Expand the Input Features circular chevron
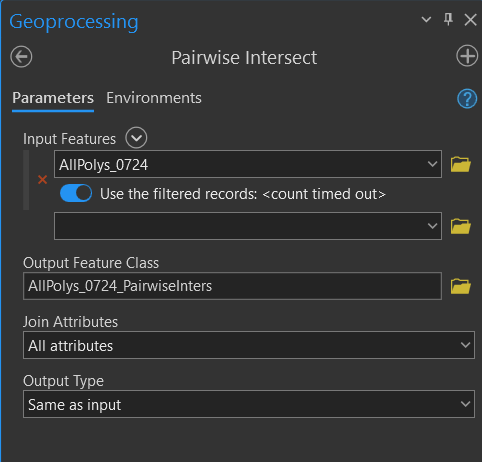The width and height of the screenshot is (482, 462). click(x=136, y=138)
